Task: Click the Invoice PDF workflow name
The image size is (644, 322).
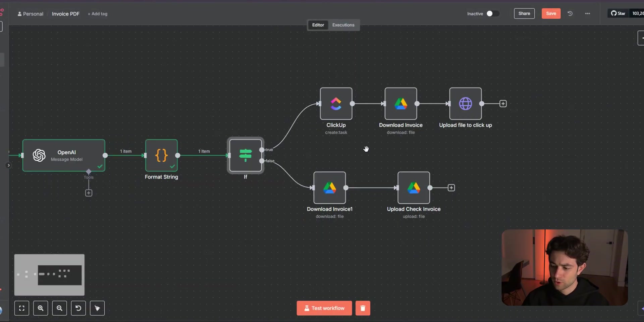Action: [66, 14]
